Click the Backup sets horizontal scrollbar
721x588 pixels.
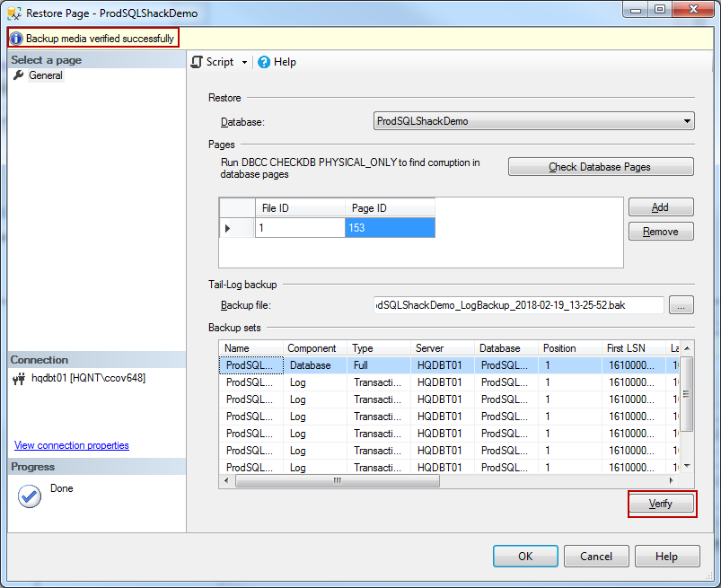tap(338, 481)
